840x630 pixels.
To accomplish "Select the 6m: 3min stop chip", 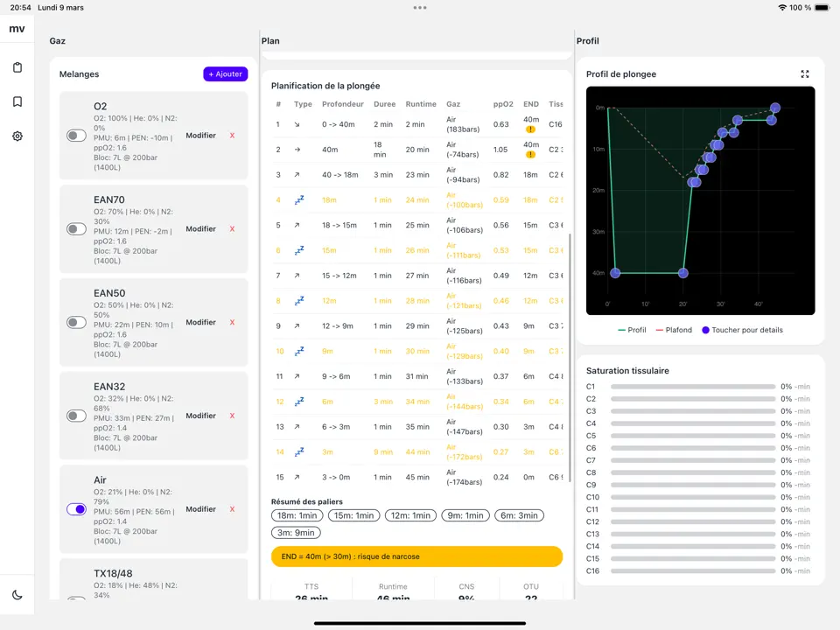I will (x=519, y=515).
